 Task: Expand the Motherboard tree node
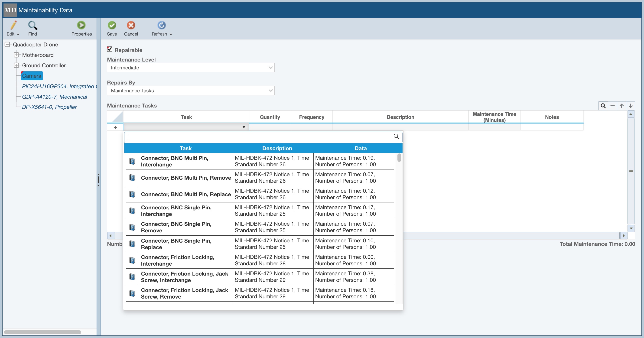pyautogui.click(x=16, y=55)
